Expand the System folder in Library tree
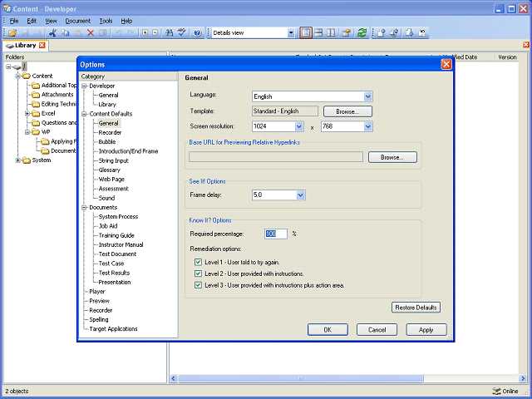The image size is (532, 399). (x=17, y=160)
